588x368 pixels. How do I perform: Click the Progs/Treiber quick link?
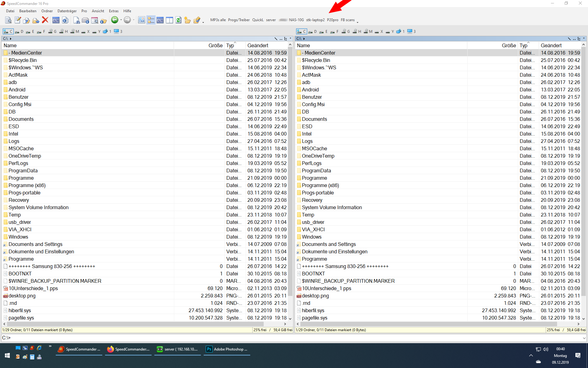coord(239,20)
